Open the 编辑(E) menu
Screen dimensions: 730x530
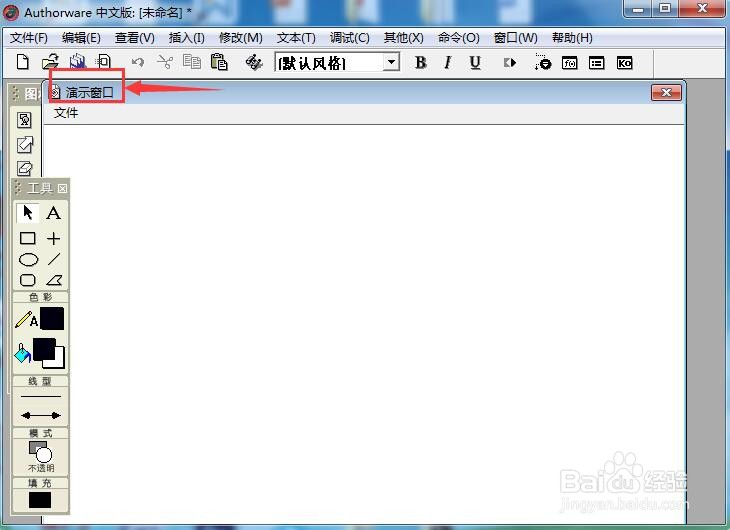pos(81,38)
